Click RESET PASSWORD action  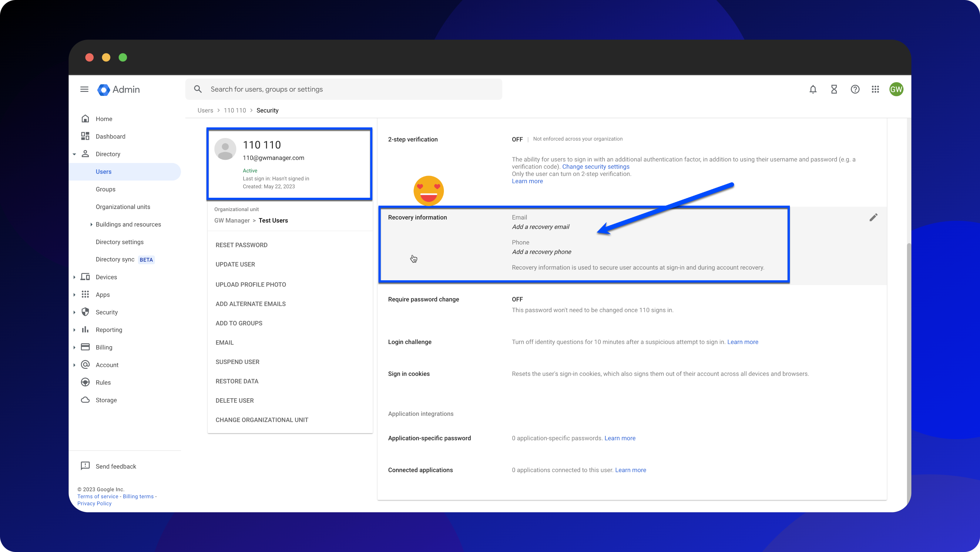click(x=241, y=245)
